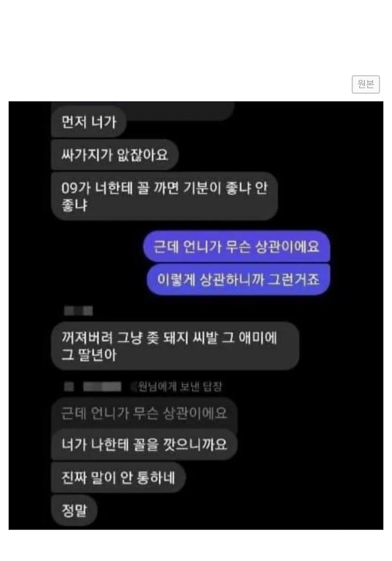The image size is (392, 561).
Task: Select the '먼저 너가' message bubble
Action: tap(89, 122)
